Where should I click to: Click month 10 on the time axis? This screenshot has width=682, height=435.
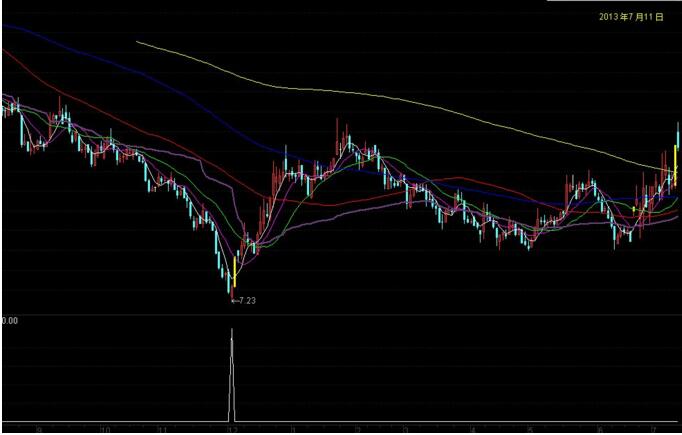[x=104, y=428]
